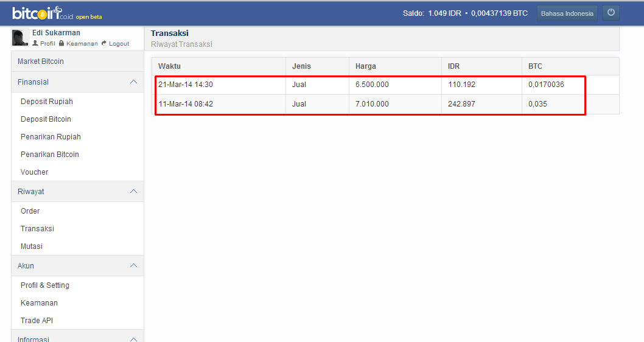
Task: Click the IDR amount 110.192
Action: coord(461,85)
